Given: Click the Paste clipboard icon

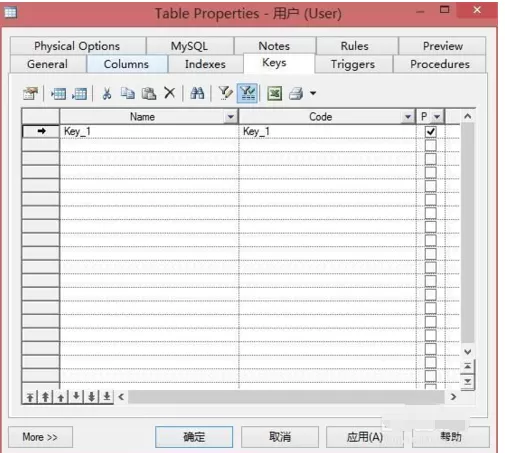Looking at the screenshot, I should click(x=149, y=93).
